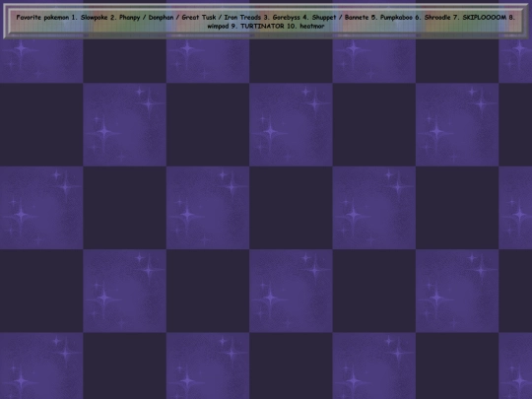This screenshot has height=399, width=532.
Task: Click the words "Favorite pokemon" in the banner
Action: click(x=42, y=18)
